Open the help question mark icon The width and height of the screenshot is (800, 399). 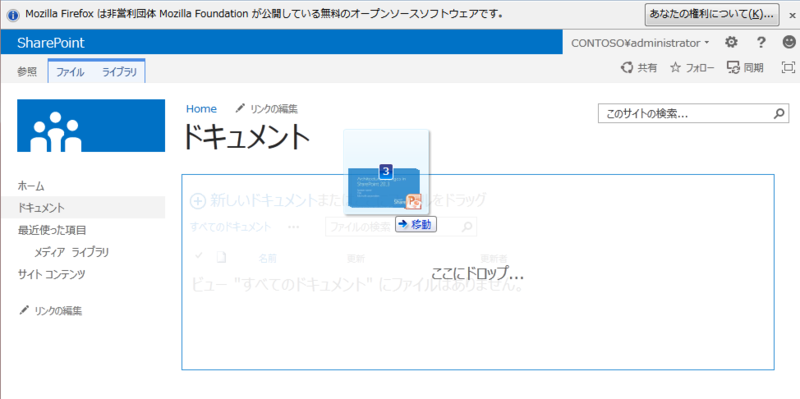coord(761,42)
